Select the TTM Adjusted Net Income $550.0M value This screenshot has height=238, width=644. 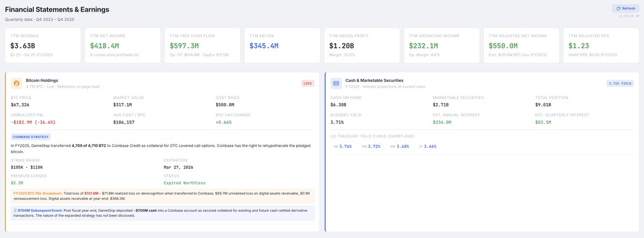(503, 46)
